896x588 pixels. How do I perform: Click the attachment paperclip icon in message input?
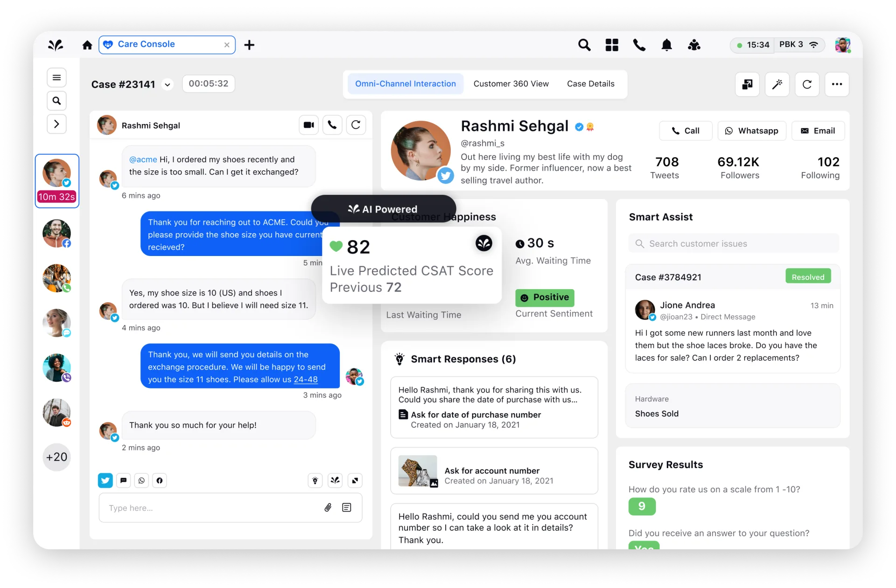328,508
